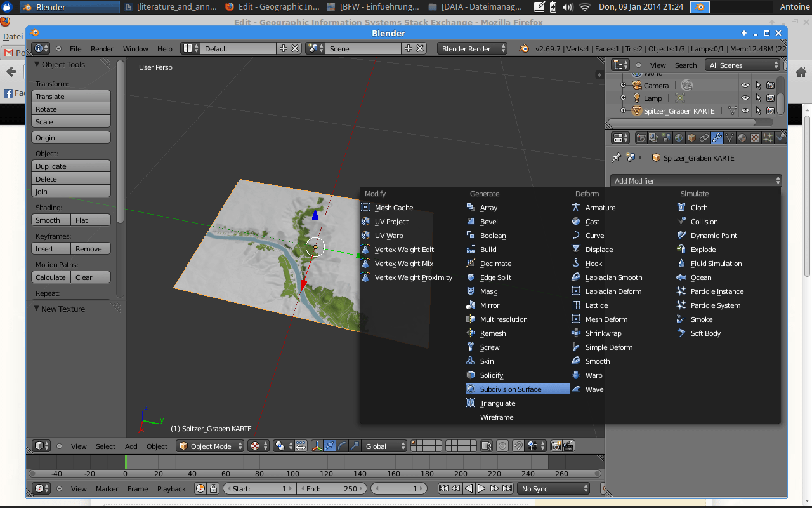Click the Particles properties tab icon
The width and height of the screenshot is (812, 508).
pos(768,138)
